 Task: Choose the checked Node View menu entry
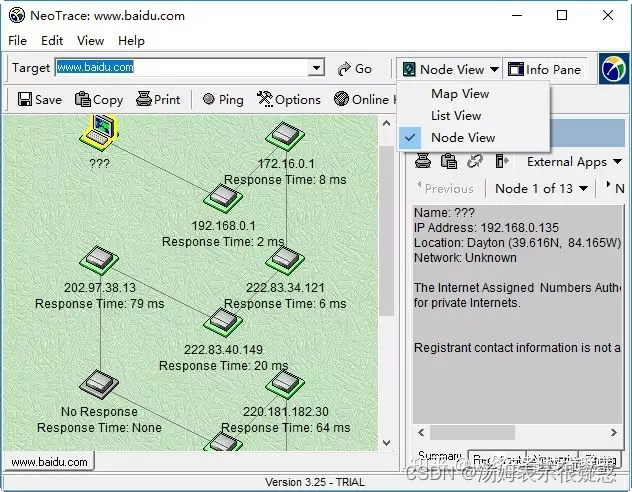[463, 137]
